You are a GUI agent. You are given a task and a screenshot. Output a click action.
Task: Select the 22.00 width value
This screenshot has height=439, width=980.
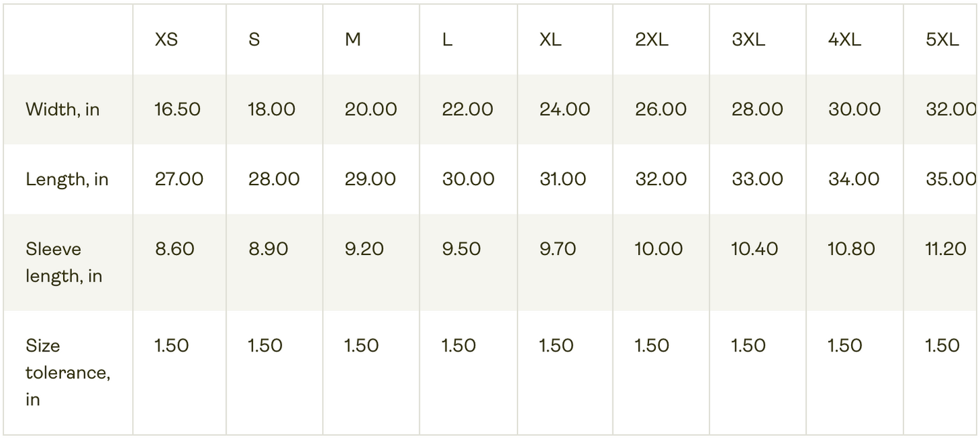467,109
